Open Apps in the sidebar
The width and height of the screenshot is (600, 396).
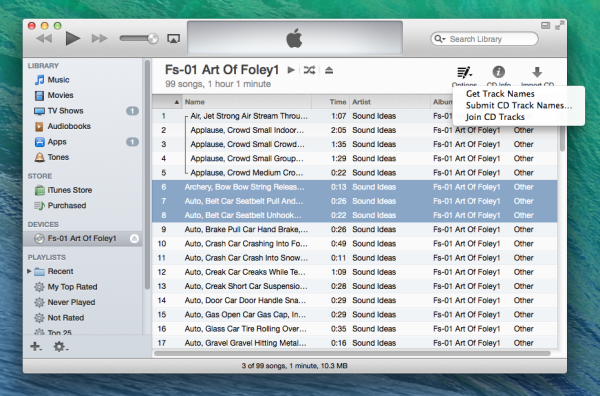[x=57, y=142]
